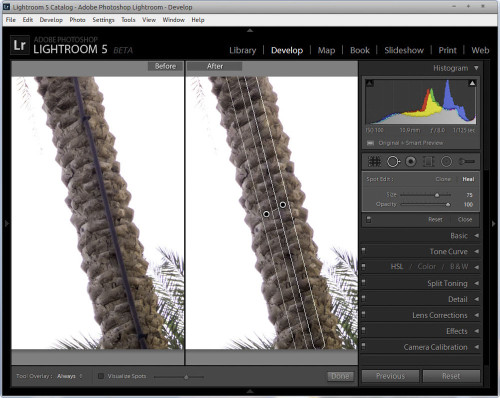Expand the HSL / Color / B&W panel arrow
The height and width of the screenshot is (398, 500).
click(476, 267)
